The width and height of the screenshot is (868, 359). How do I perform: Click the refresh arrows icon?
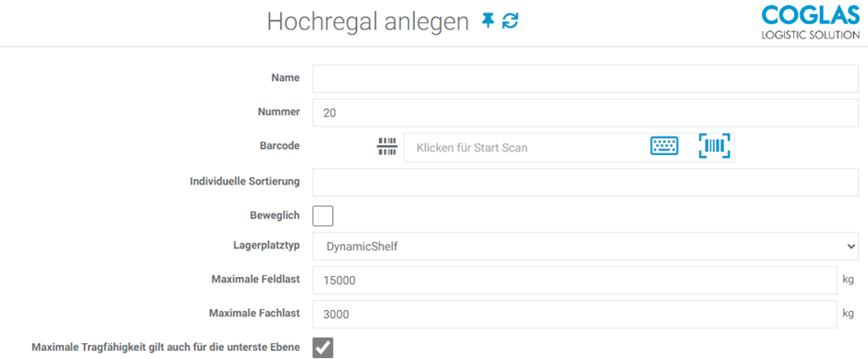point(510,21)
